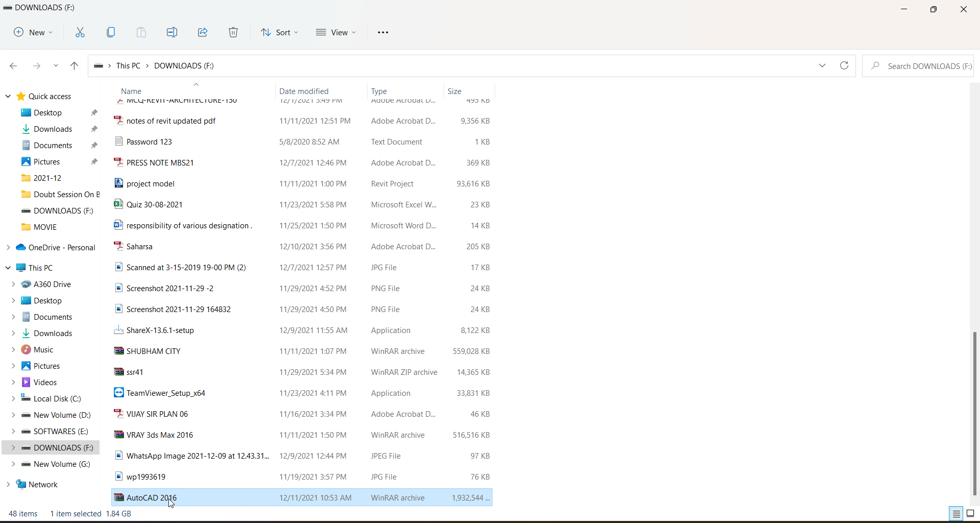Screen dimensions: 980x523
Task: Open the New dropdown button
Action: (x=33, y=32)
